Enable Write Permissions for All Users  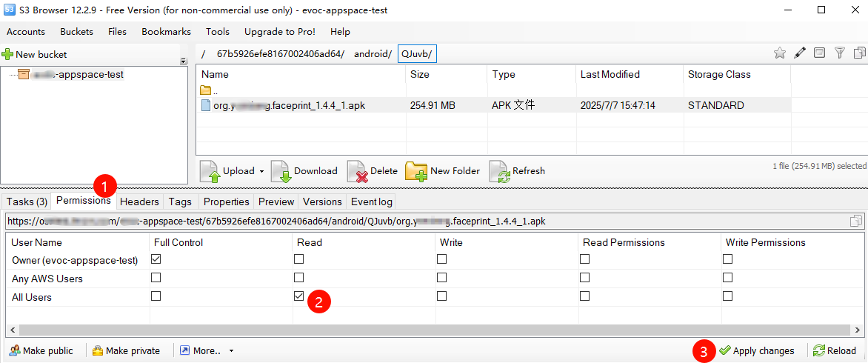(x=727, y=296)
